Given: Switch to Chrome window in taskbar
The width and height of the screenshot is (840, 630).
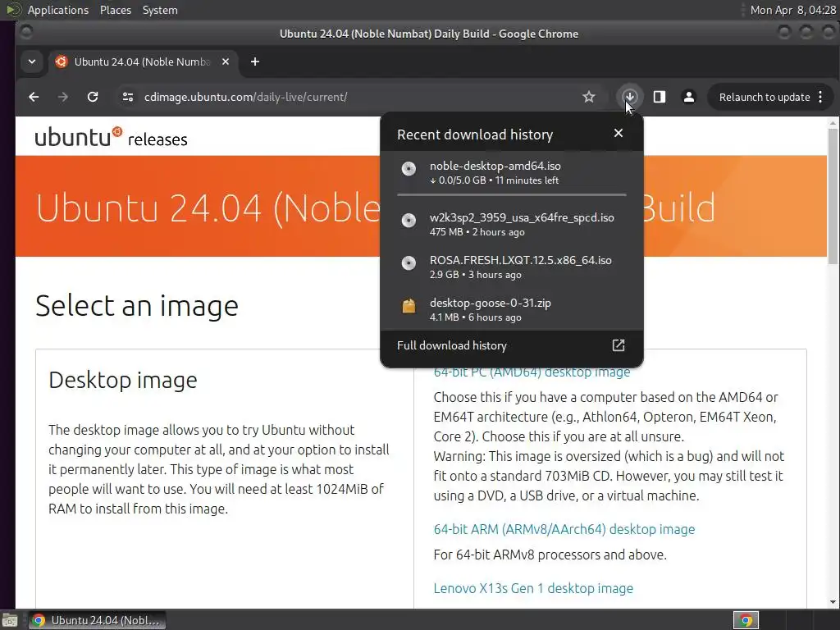Looking at the screenshot, I should pyautogui.click(x=97, y=620).
